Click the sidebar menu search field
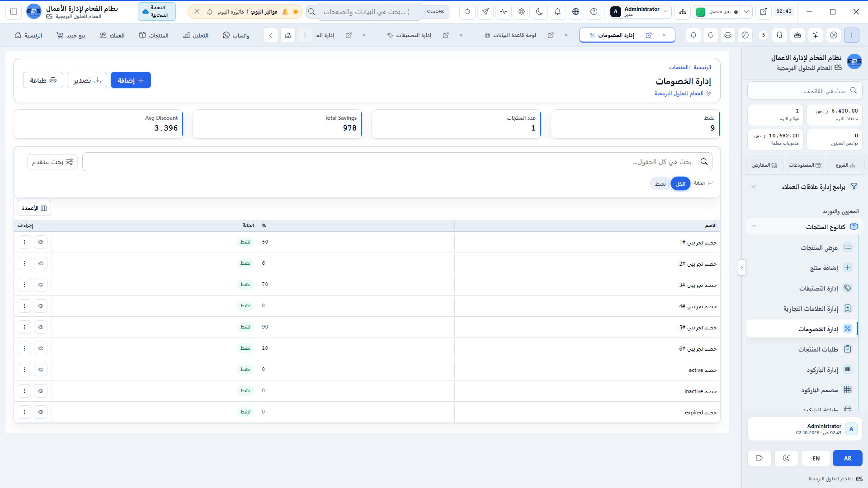Image resolution: width=868 pixels, height=488 pixels. tap(805, 91)
